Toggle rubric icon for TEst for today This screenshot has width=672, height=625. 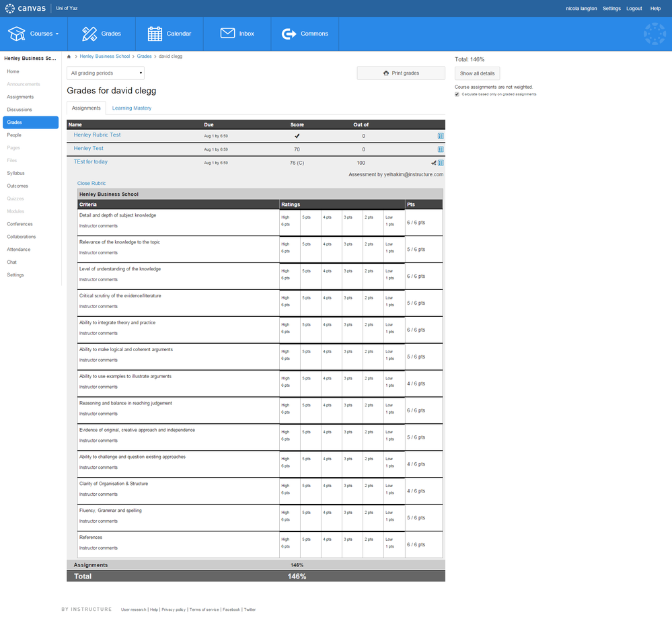pyautogui.click(x=441, y=163)
